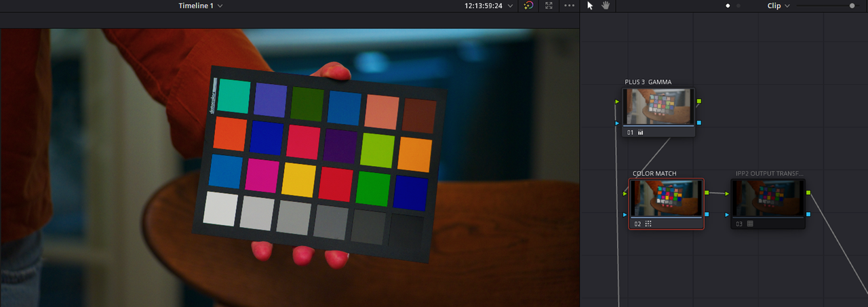868x307 pixels.
Task: Click the 01 node number
Action: [630, 133]
